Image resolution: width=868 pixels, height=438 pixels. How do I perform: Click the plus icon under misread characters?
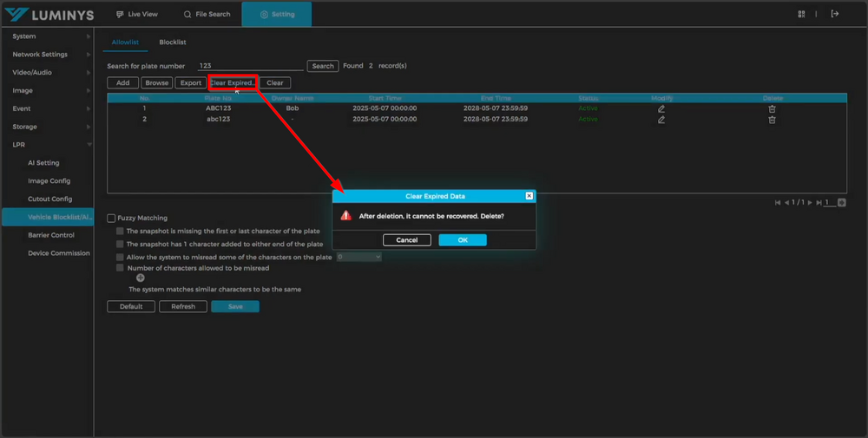coord(141,278)
